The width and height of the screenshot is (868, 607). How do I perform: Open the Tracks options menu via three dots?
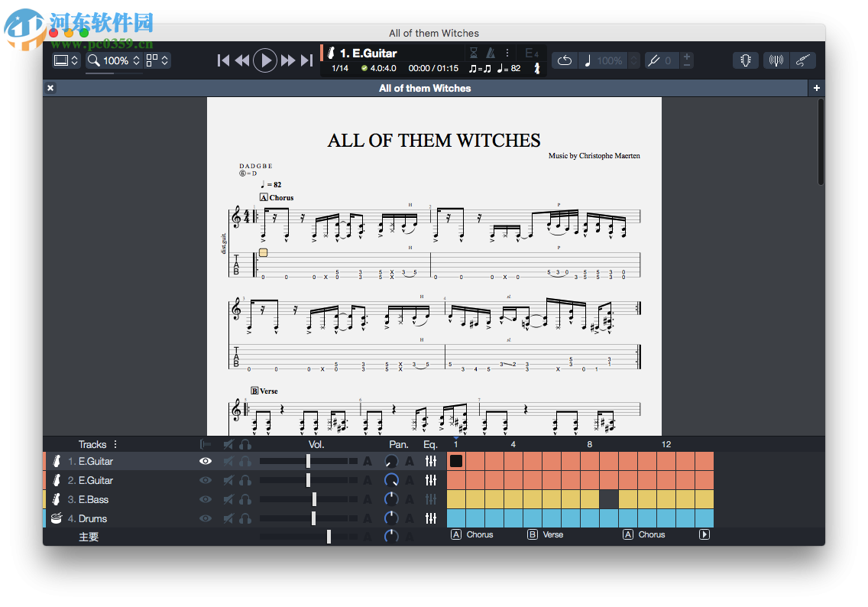pyautogui.click(x=114, y=444)
